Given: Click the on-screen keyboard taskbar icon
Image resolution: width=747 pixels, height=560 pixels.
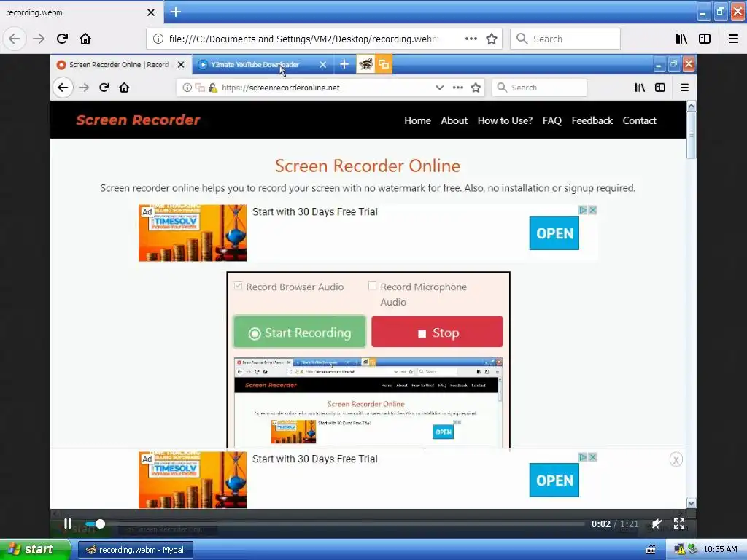Looking at the screenshot, I should (x=650, y=550).
